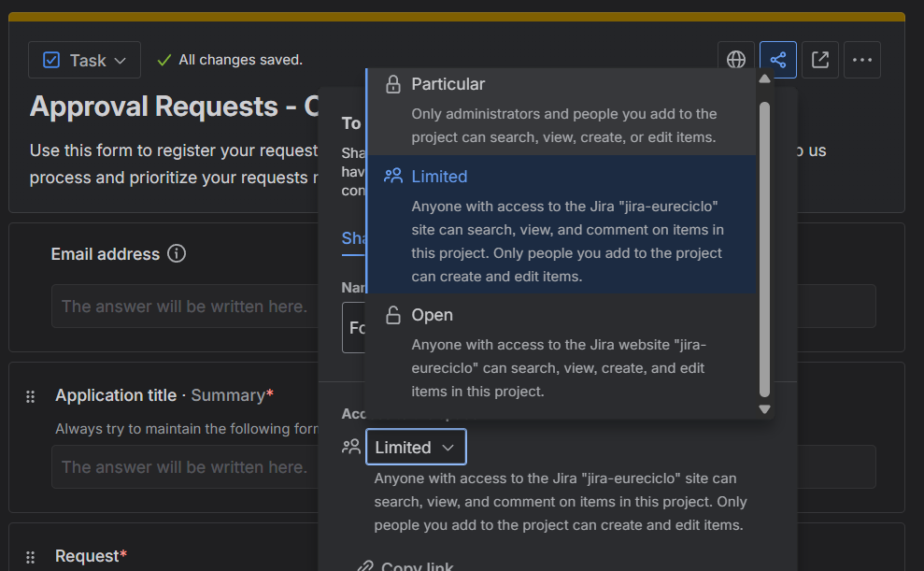Click the Email address answer field
Screen dimensions: 924x571
point(187,307)
